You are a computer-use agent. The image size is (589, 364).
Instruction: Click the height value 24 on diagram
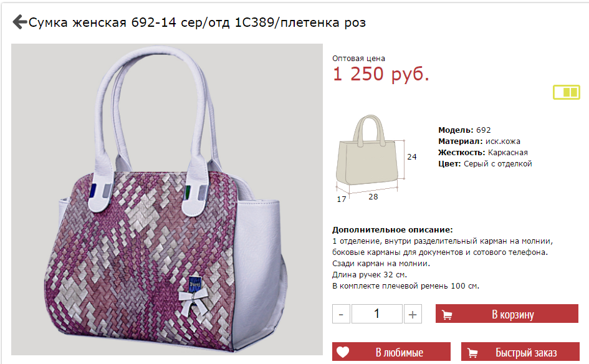[x=412, y=156]
